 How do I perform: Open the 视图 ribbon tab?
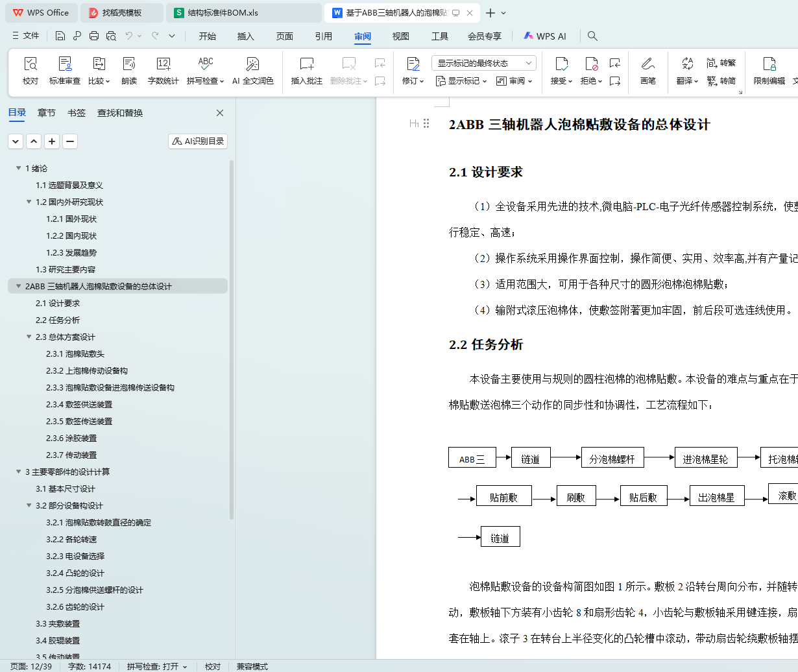(x=401, y=36)
